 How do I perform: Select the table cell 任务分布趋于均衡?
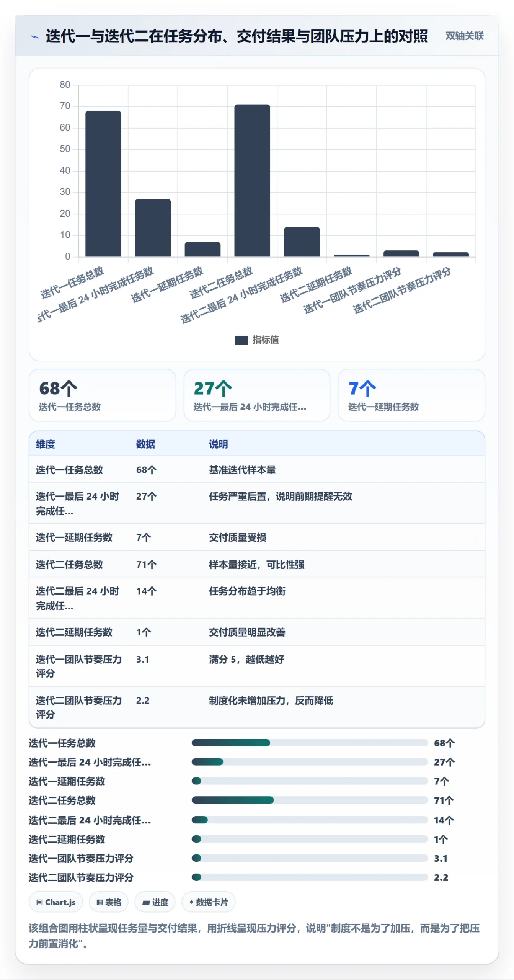tap(247, 591)
